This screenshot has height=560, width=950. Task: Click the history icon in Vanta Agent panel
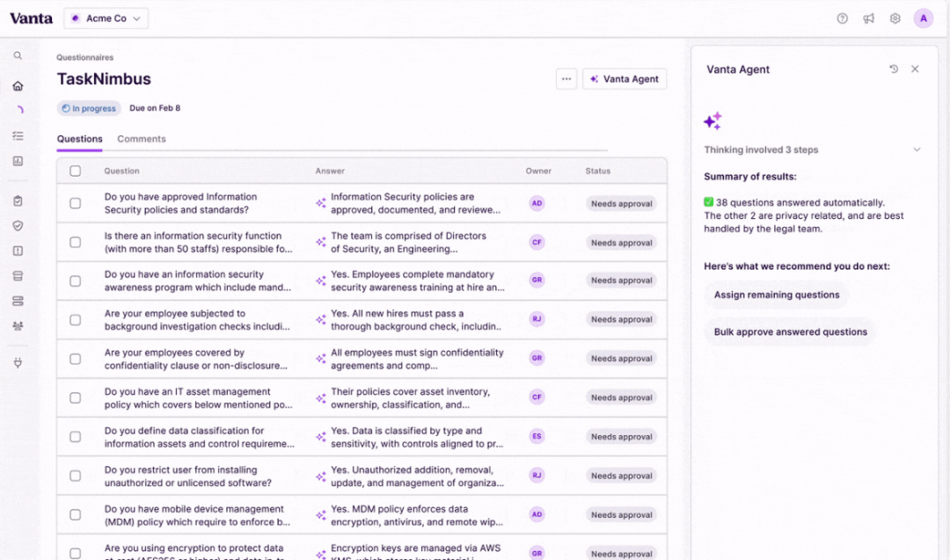pyautogui.click(x=894, y=69)
